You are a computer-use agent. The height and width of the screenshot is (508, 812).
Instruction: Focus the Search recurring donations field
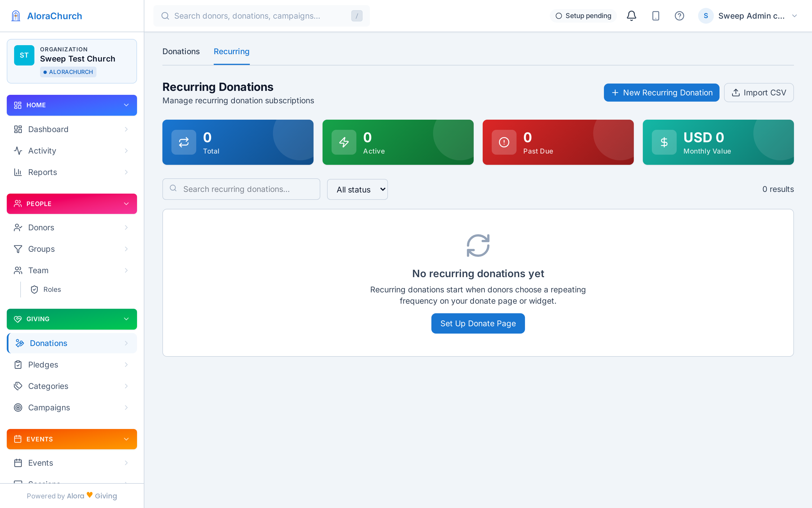pos(241,189)
